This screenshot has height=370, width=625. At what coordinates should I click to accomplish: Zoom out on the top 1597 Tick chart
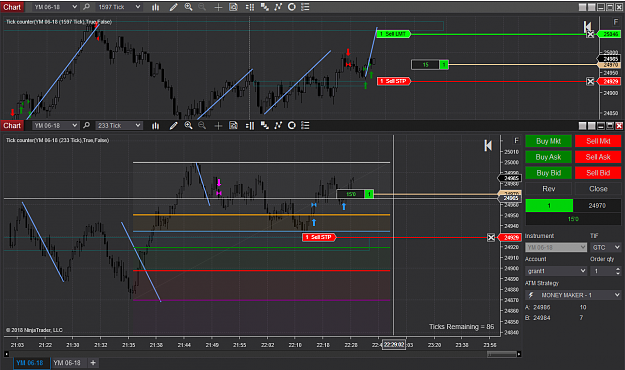pyautogui.click(x=202, y=7)
